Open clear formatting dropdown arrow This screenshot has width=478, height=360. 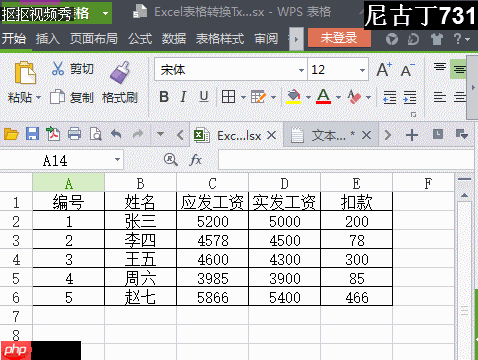tap(368, 97)
